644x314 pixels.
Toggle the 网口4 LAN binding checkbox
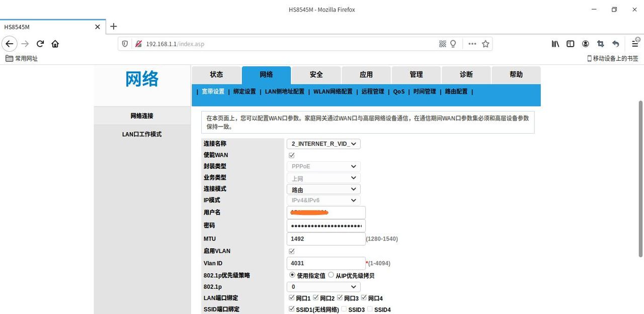(364, 298)
